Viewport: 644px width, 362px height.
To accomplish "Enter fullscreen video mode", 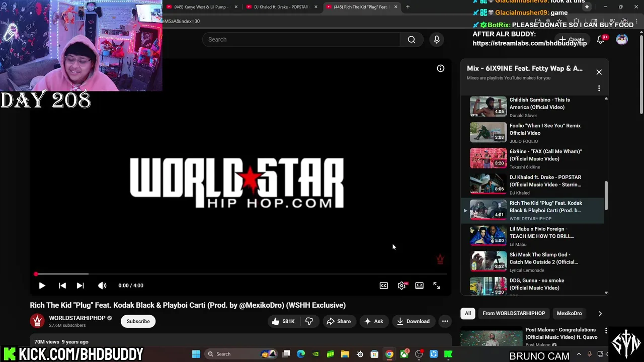I will coord(437,286).
